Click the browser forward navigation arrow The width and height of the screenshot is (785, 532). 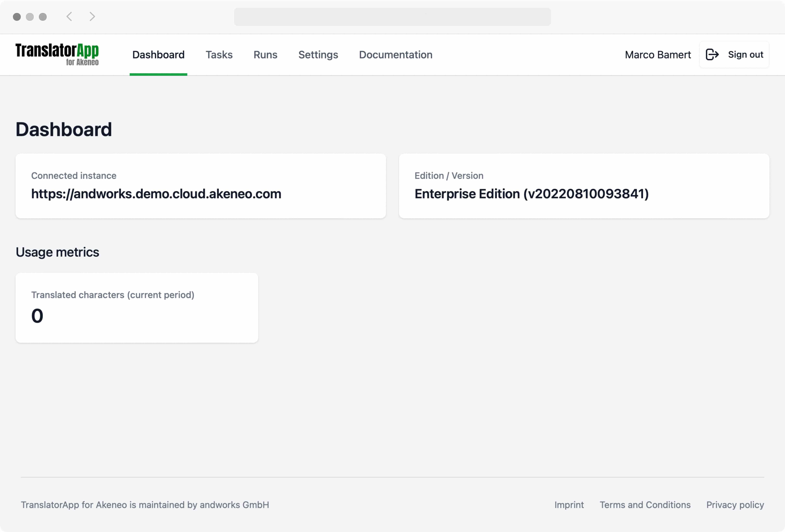coord(92,17)
